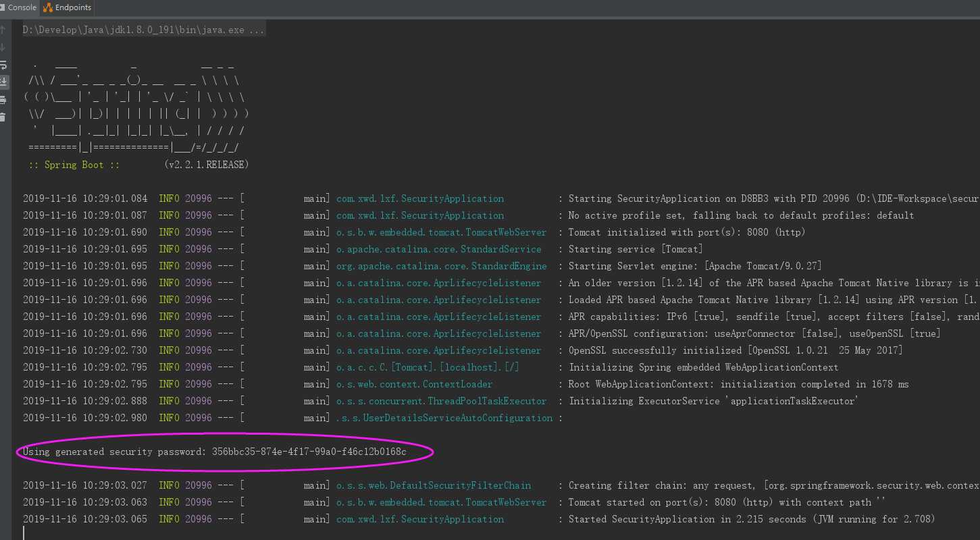Viewport: 980px width, 540px height.
Task: Click logger name '.s.s.UserDetailsServiceAutoConfiguration'
Action: [444, 418]
